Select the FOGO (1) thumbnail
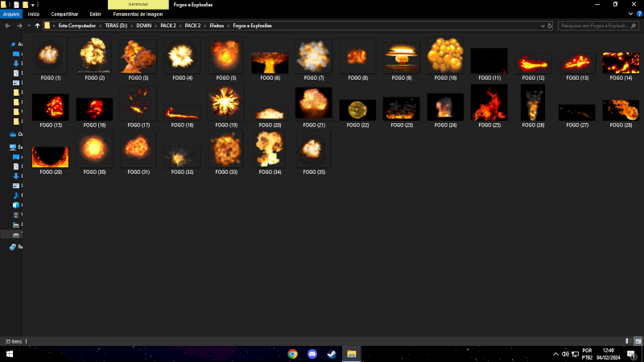Viewport: 644px width, 362px height. point(51,56)
